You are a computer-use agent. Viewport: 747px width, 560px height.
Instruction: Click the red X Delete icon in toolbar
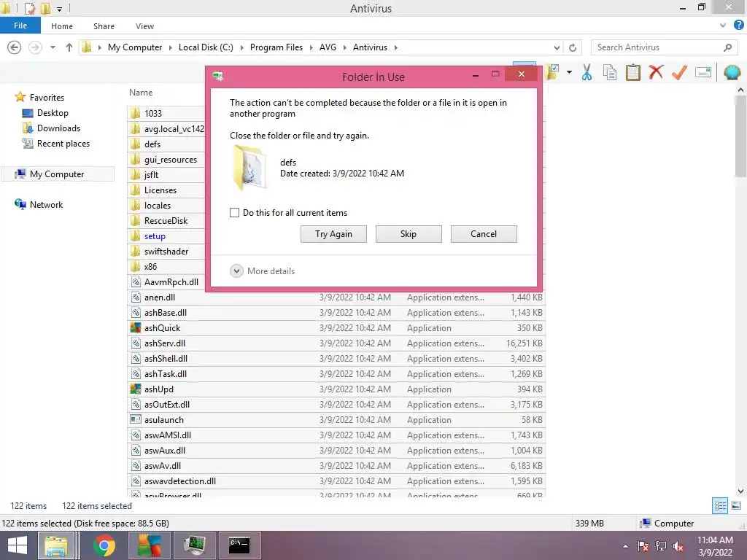click(x=656, y=72)
